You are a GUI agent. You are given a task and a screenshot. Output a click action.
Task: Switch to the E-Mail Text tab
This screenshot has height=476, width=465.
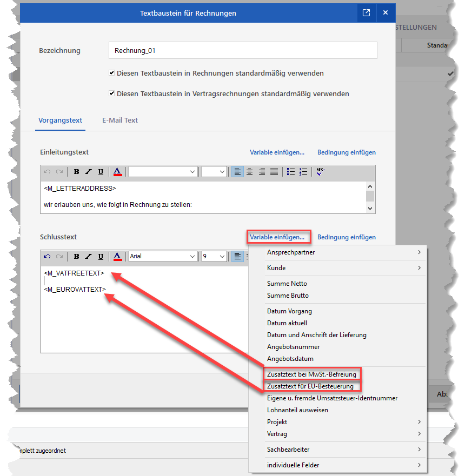pyautogui.click(x=119, y=120)
